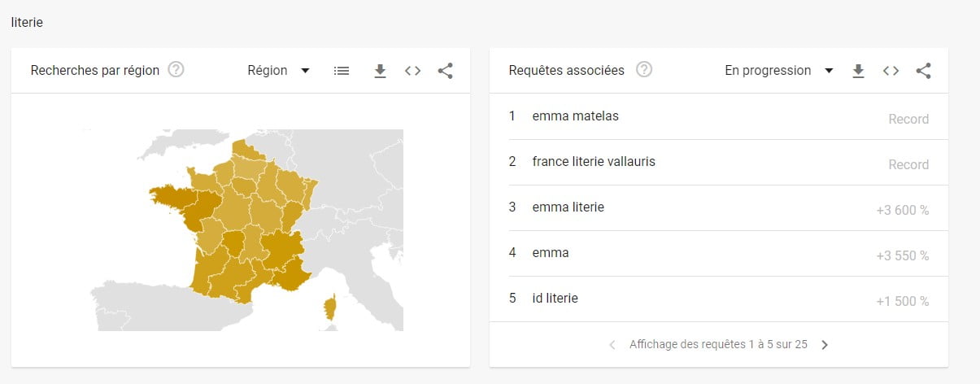Download the related queries data

[858, 71]
